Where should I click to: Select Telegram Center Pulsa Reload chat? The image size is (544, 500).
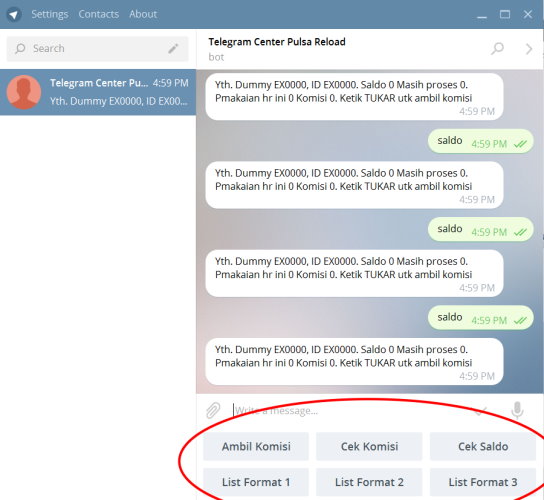pyautogui.click(x=98, y=92)
